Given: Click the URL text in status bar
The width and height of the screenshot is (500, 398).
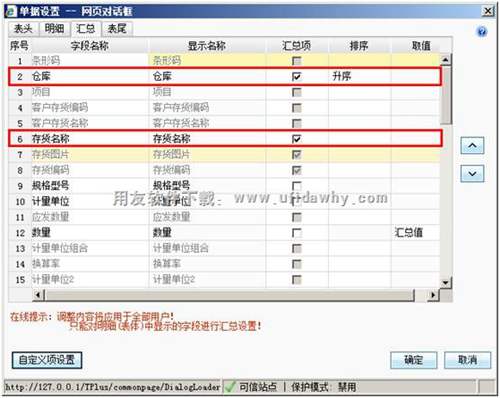Looking at the screenshot, I should coord(112,387).
